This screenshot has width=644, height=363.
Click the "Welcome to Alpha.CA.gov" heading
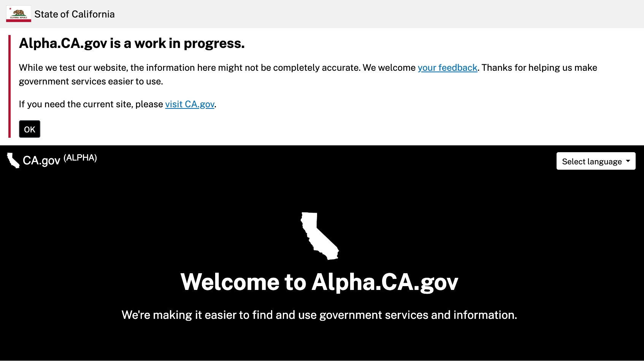pyautogui.click(x=319, y=282)
